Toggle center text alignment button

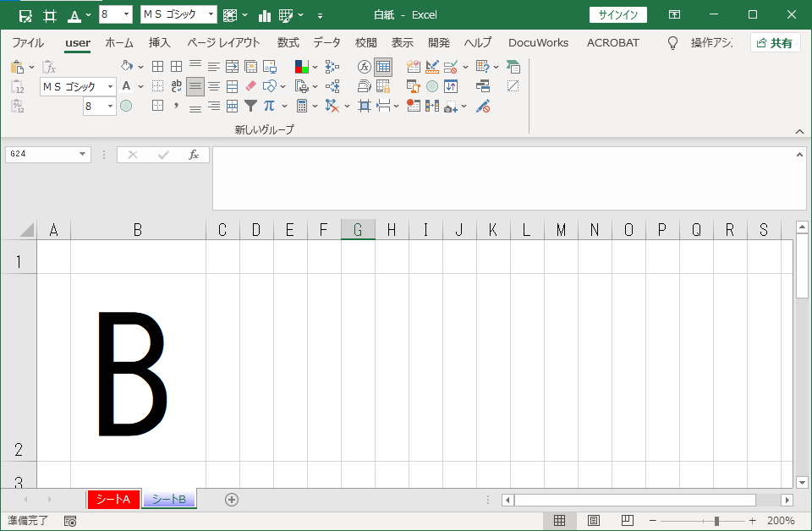[x=214, y=86]
